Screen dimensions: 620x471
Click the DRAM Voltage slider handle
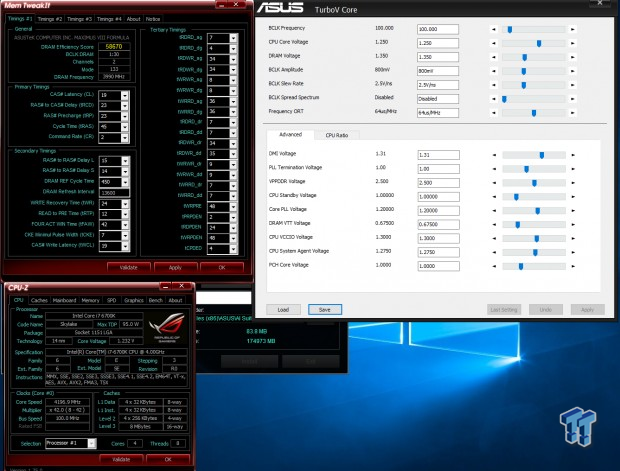click(x=525, y=57)
